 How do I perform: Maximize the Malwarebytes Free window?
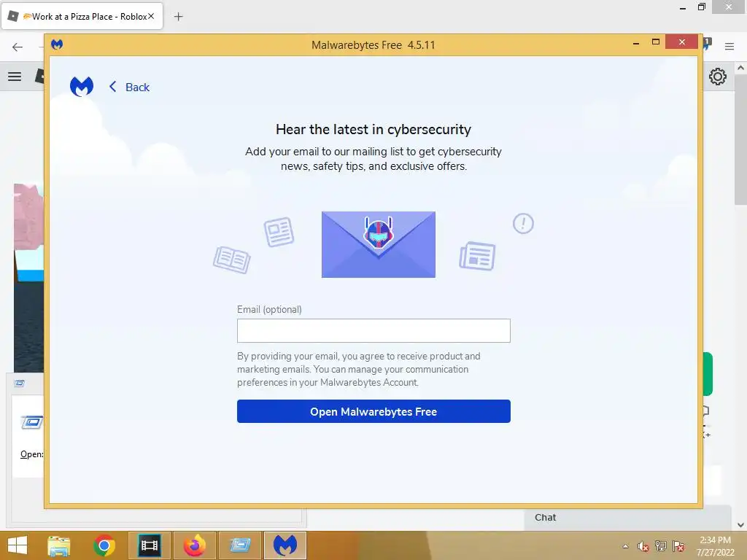point(656,42)
